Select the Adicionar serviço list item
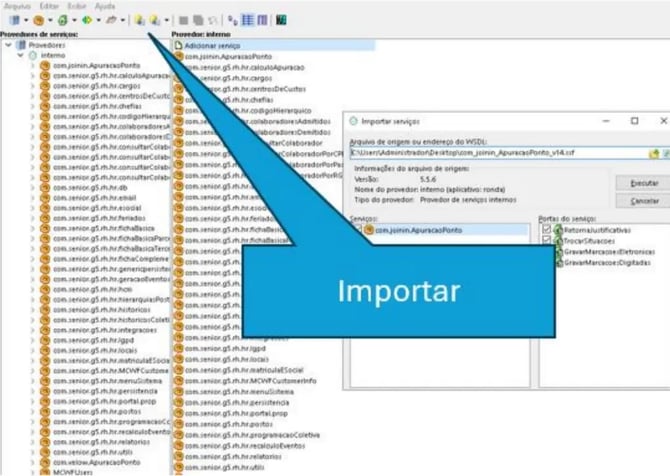 tap(214, 46)
